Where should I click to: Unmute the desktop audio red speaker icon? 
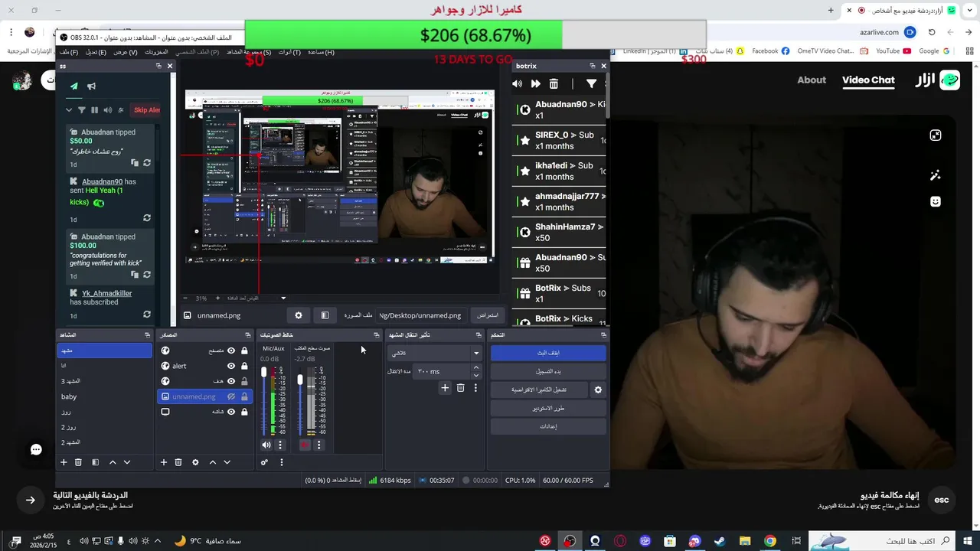click(x=305, y=445)
